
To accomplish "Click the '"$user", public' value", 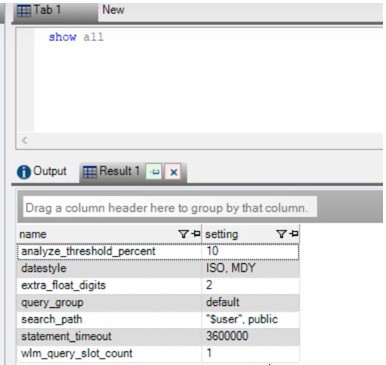I will pyautogui.click(x=251, y=320).
